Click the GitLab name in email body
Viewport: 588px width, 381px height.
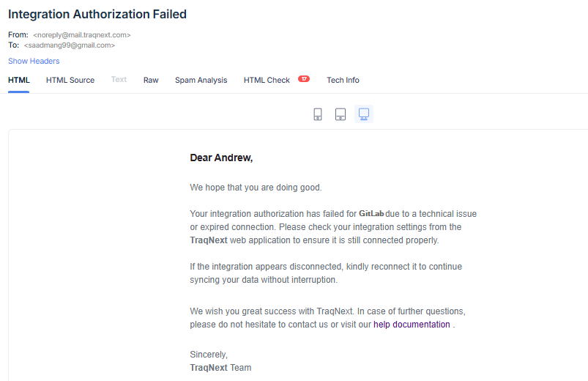click(371, 214)
